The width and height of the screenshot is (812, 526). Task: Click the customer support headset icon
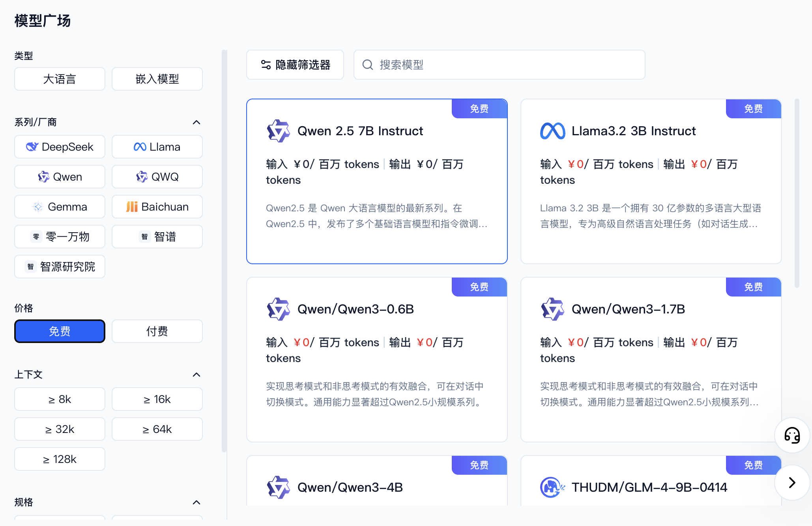click(x=792, y=435)
